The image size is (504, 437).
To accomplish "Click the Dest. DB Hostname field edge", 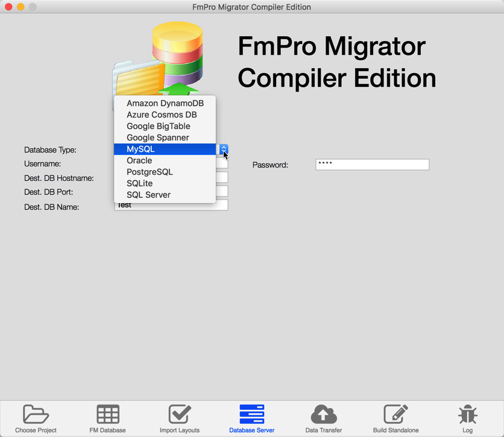I will pyautogui.click(x=222, y=177).
